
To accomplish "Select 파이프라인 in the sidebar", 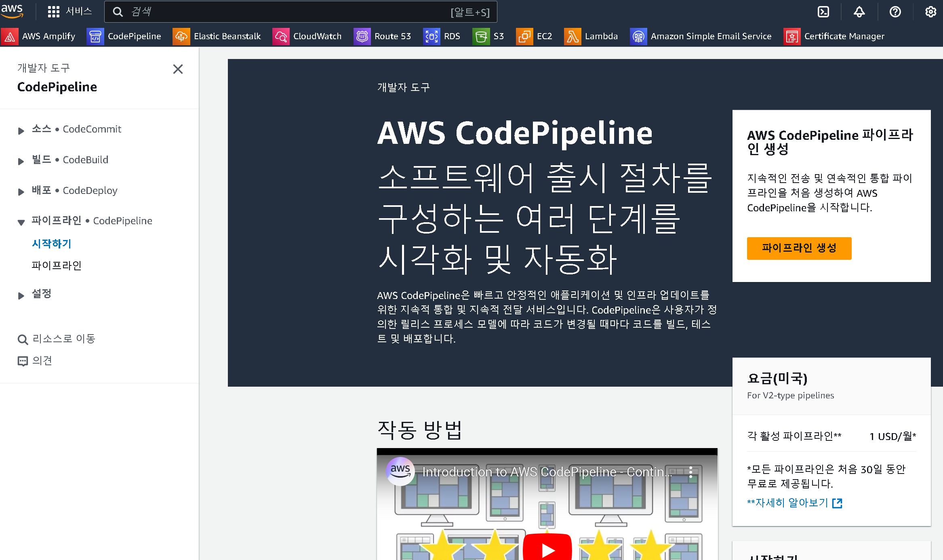I will (57, 265).
